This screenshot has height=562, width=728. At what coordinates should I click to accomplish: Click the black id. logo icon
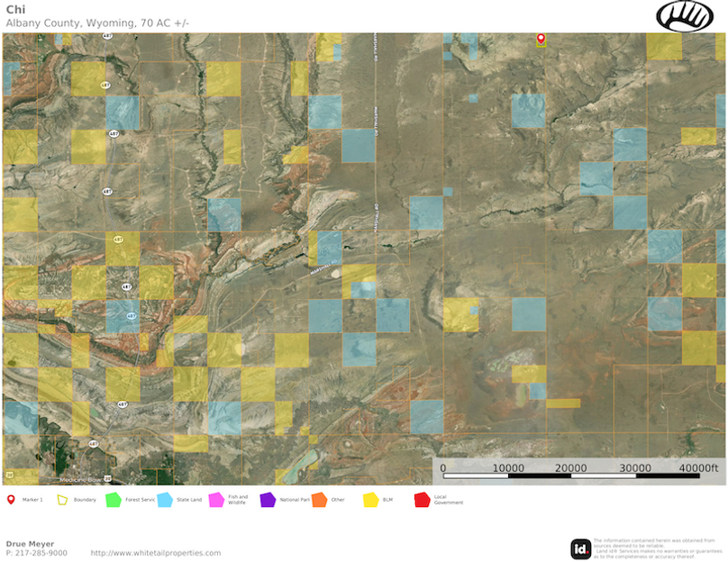point(581,548)
